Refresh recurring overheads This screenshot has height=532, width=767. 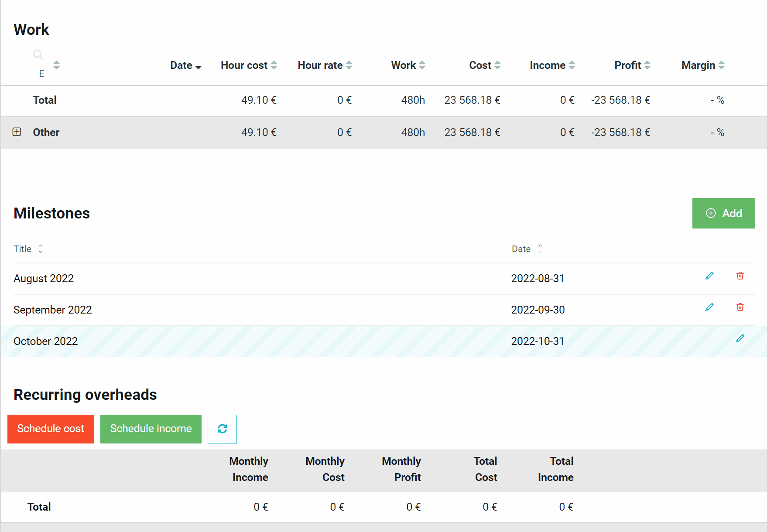222,429
